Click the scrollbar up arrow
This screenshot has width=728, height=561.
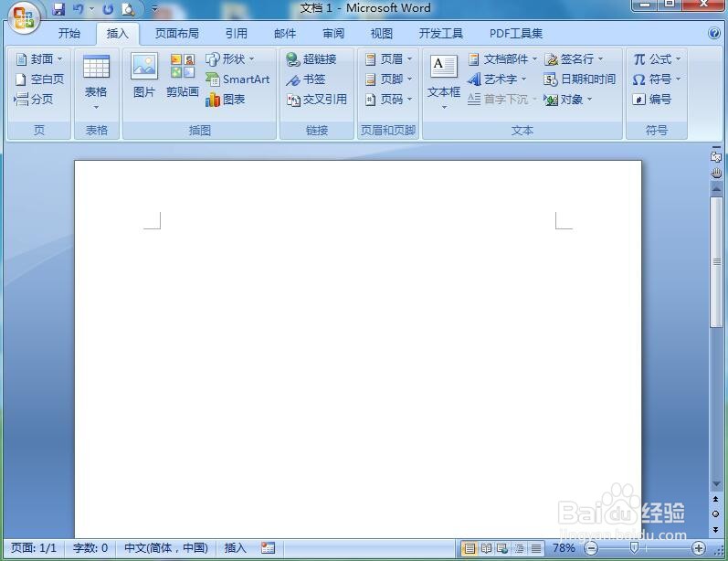coord(716,189)
